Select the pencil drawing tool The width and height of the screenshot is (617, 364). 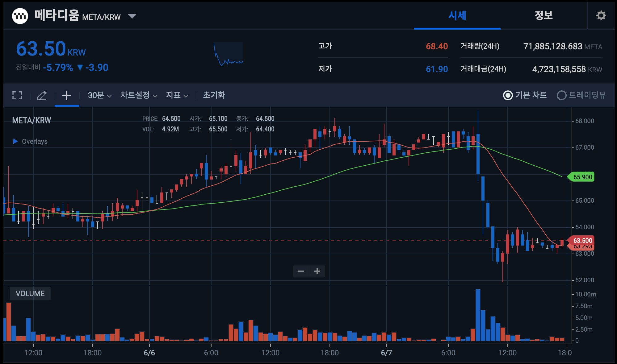pos(42,95)
